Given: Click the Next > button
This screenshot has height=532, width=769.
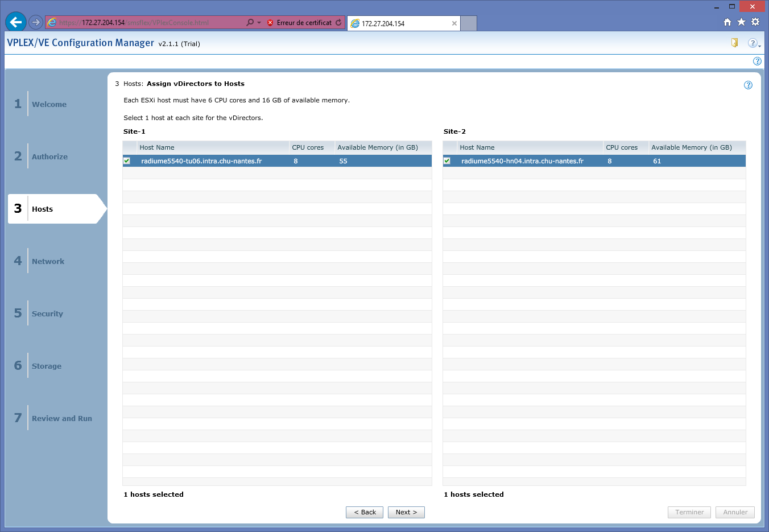Looking at the screenshot, I should (406, 512).
